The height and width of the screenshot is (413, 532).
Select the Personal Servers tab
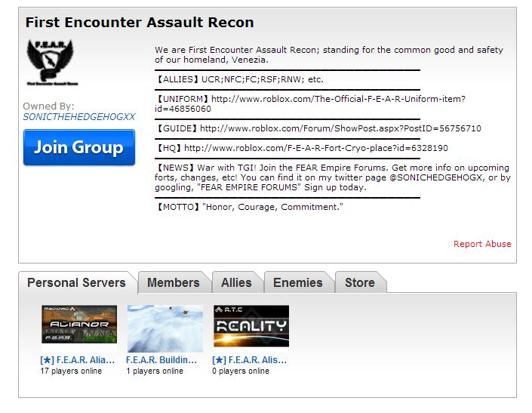pyautogui.click(x=76, y=283)
